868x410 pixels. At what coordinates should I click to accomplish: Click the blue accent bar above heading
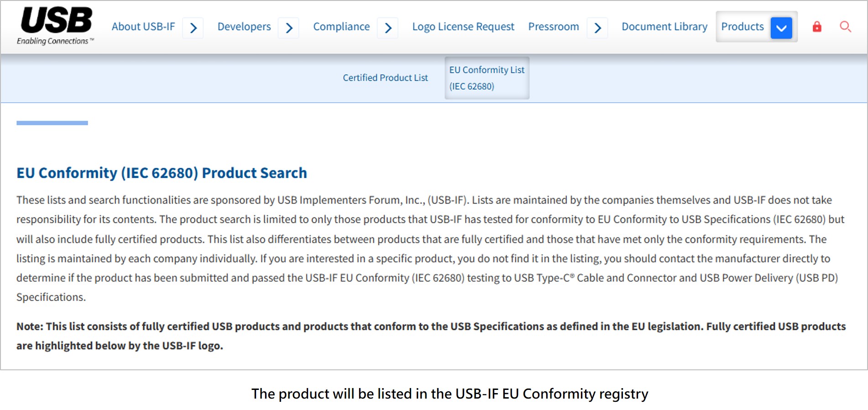(x=52, y=123)
